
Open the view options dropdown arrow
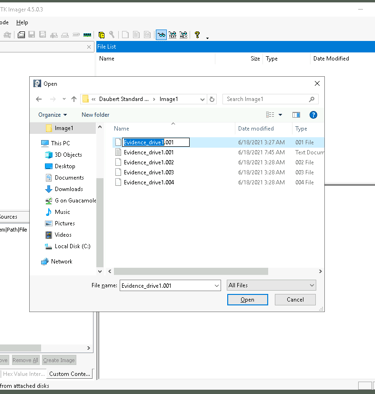(x=280, y=115)
